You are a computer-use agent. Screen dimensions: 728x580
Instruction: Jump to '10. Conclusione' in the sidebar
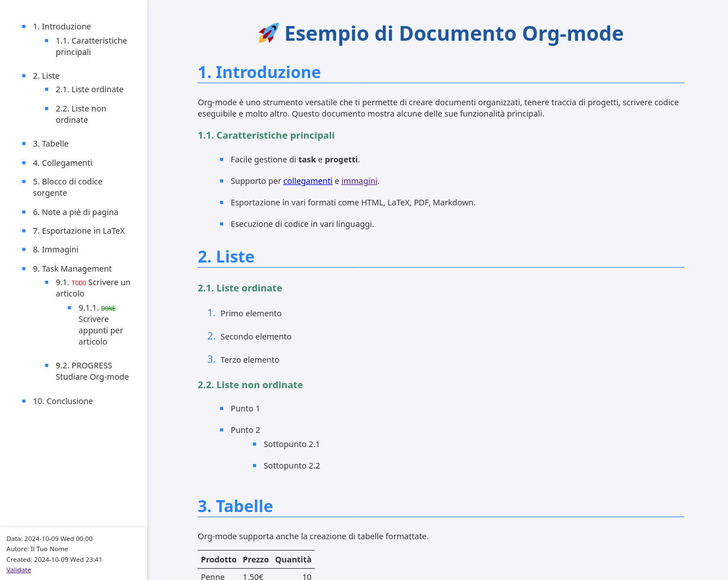click(x=63, y=401)
